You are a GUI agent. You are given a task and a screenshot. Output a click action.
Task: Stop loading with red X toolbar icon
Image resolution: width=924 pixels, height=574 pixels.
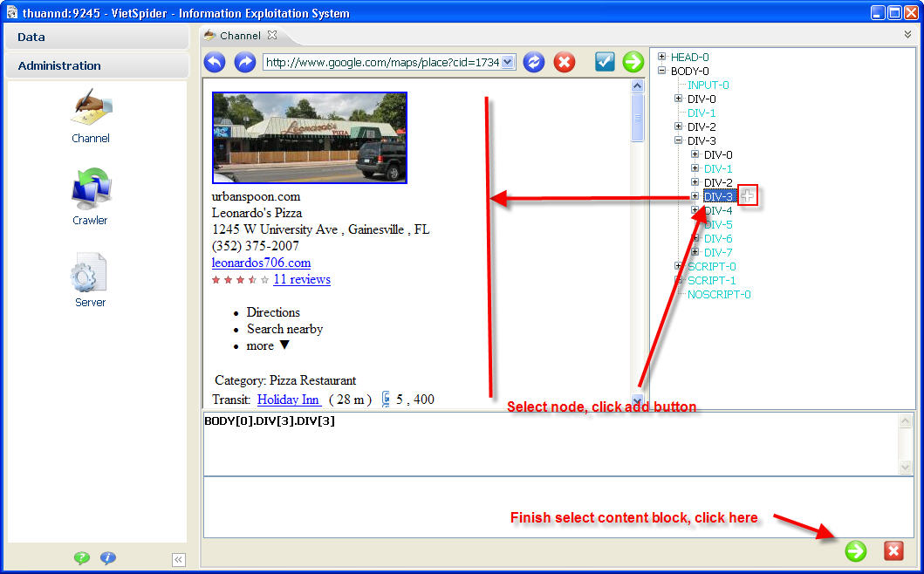tap(565, 62)
